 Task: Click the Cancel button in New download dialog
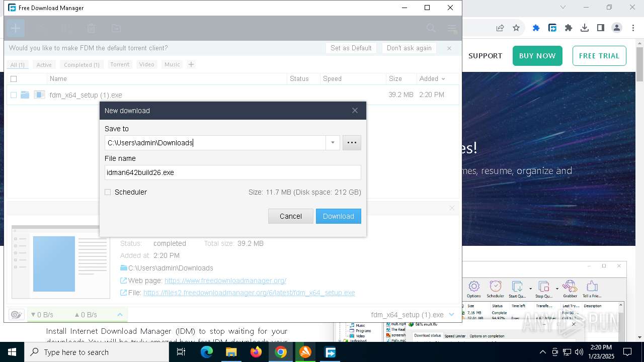291,216
